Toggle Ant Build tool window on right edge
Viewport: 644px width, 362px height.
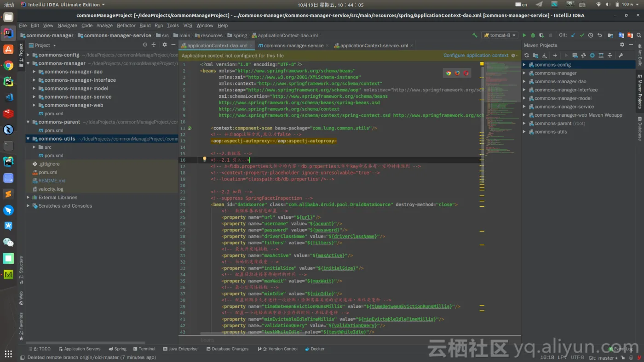point(639,55)
